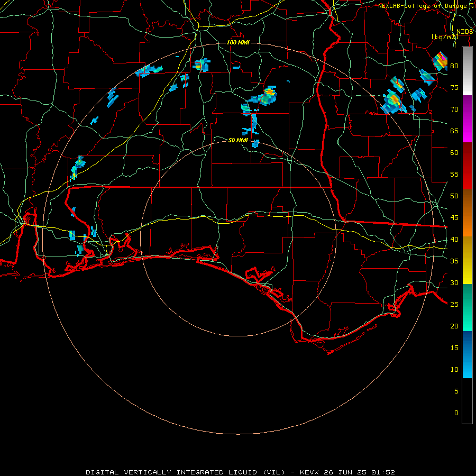Click the 15 value on the scale

(x=454, y=347)
